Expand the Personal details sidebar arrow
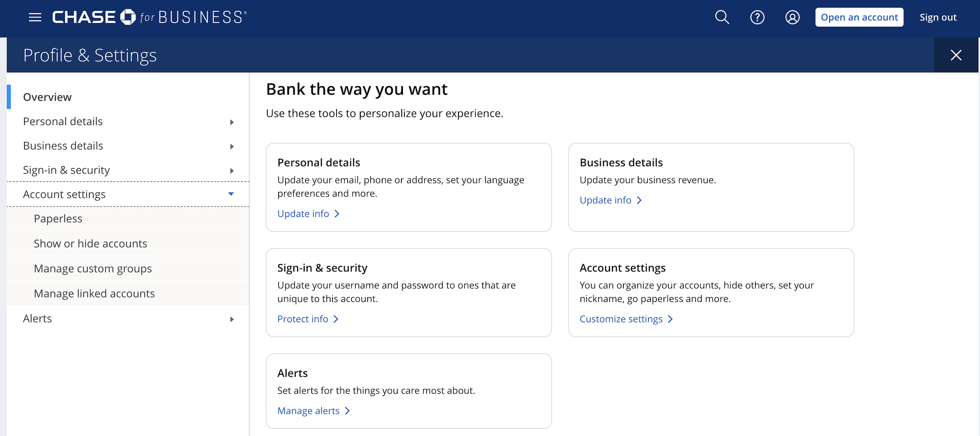The width and height of the screenshot is (980, 436). [x=232, y=122]
